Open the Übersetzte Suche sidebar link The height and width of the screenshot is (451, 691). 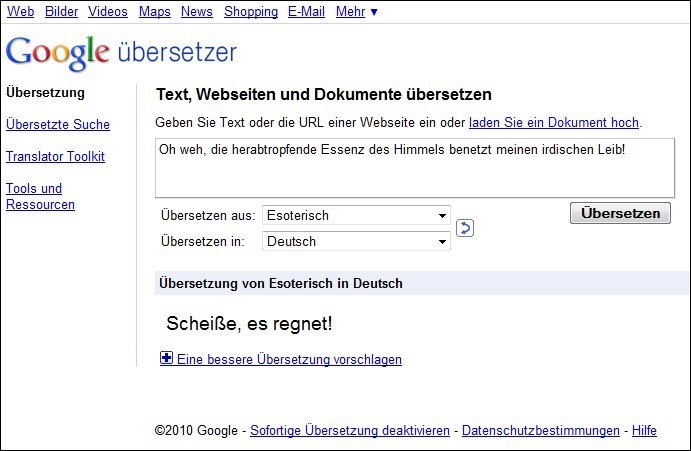coord(57,125)
